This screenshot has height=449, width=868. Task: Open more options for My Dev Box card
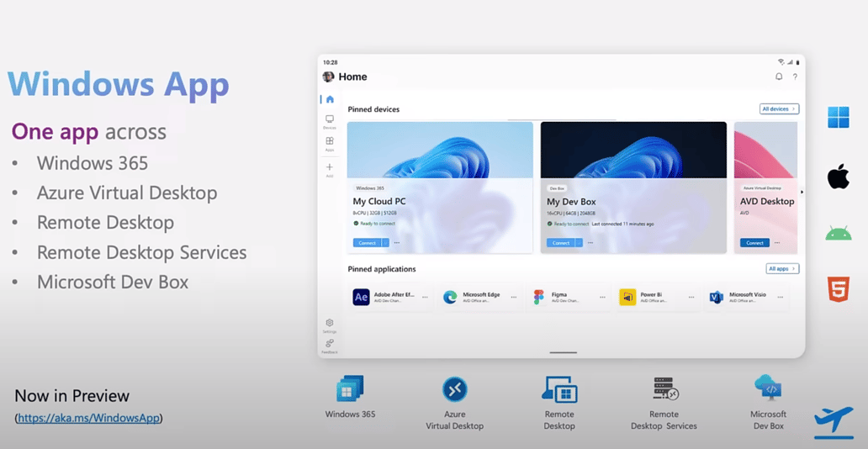pyautogui.click(x=590, y=242)
